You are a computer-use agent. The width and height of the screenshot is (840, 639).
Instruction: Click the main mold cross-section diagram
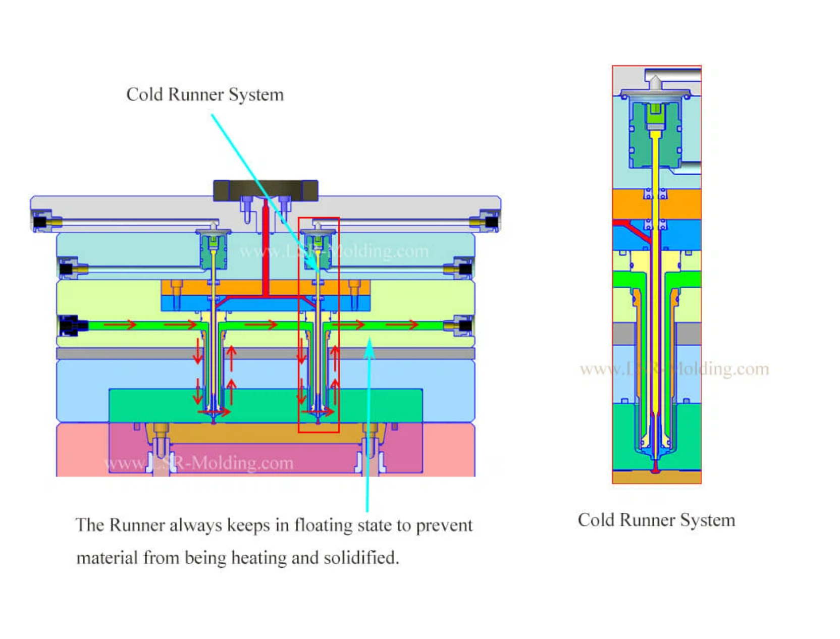pyautogui.click(x=266, y=328)
